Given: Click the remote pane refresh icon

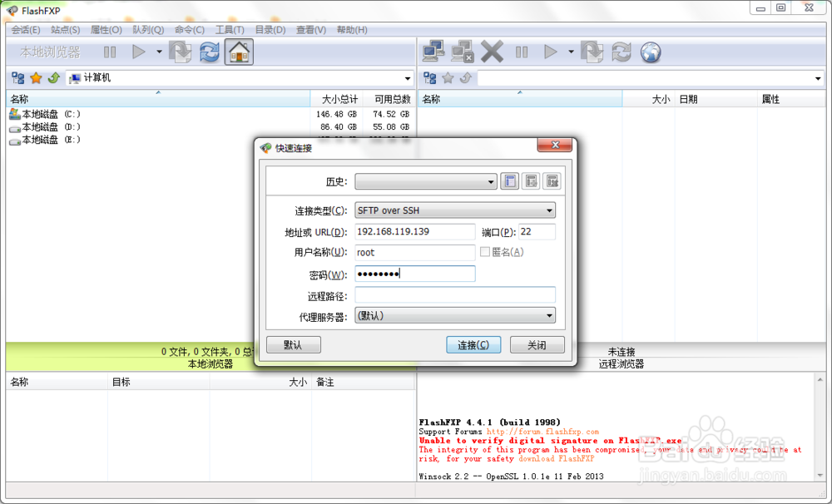Looking at the screenshot, I should [x=622, y=52].
